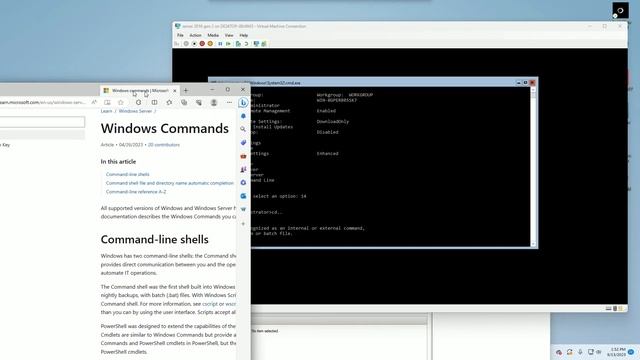Click the Edge sidebar shopping tag icon

[x=243, y=142]
